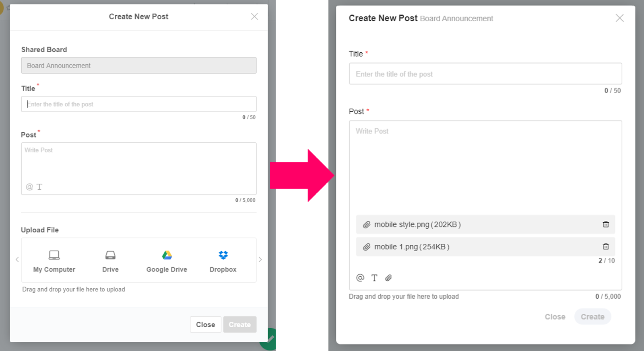Close the right Create New Post dialog with X
Image resolution: width=644 pixels, height=351 pixels.
coord(620,18)
